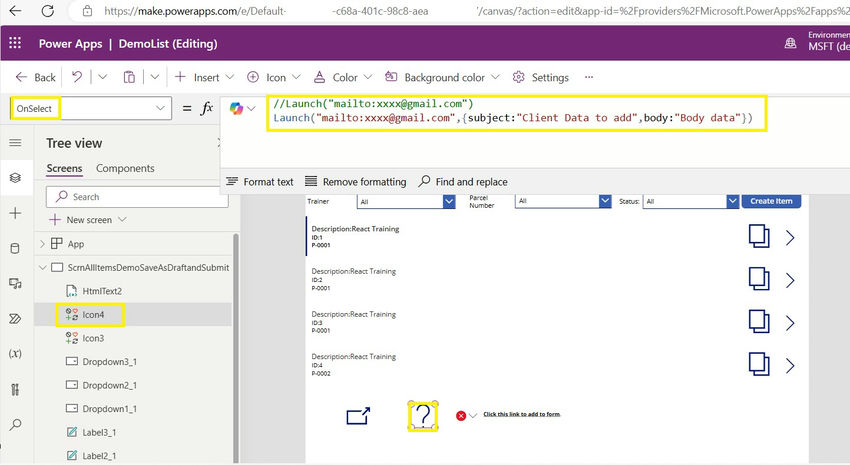Viewport: 850px width, 465px height.
Task: Click the Back arrow in command bar
Action: point(35,78)
